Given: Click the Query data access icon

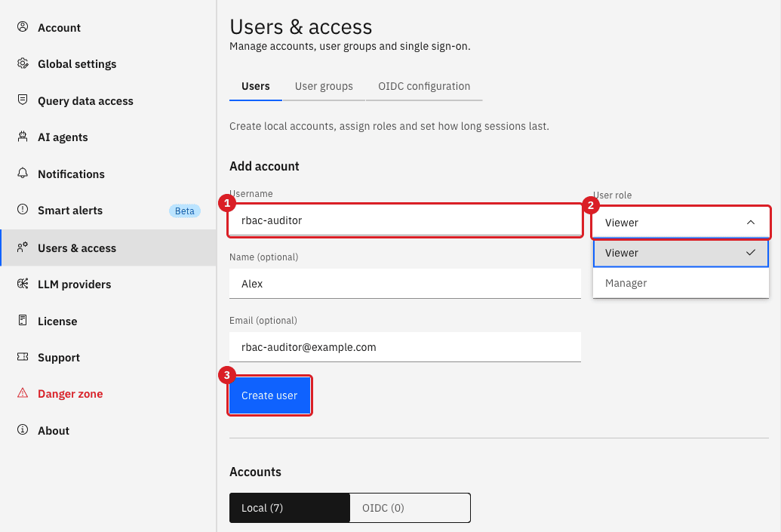Looking at the screenshot, I should click(23, 100).
